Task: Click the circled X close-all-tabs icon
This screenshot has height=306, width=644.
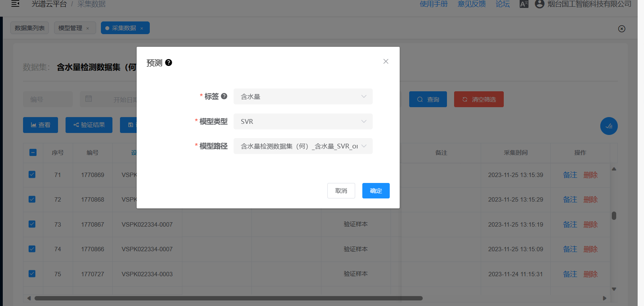Action: click(622, 29)
